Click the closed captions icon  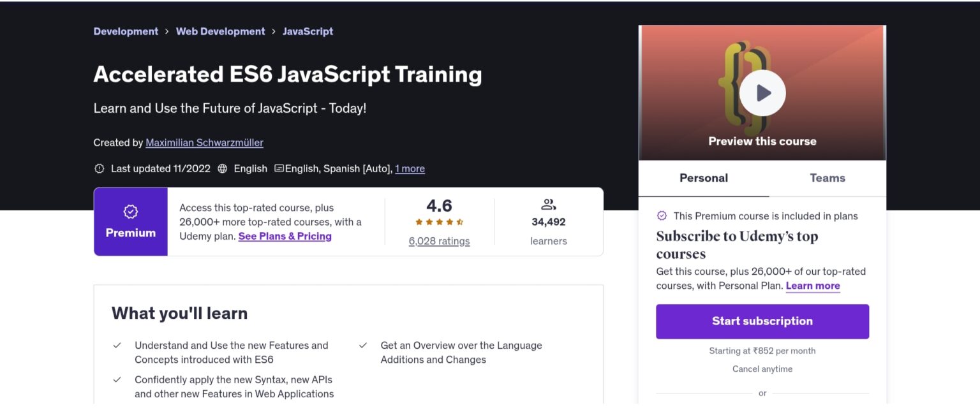[x=279, y=169]
